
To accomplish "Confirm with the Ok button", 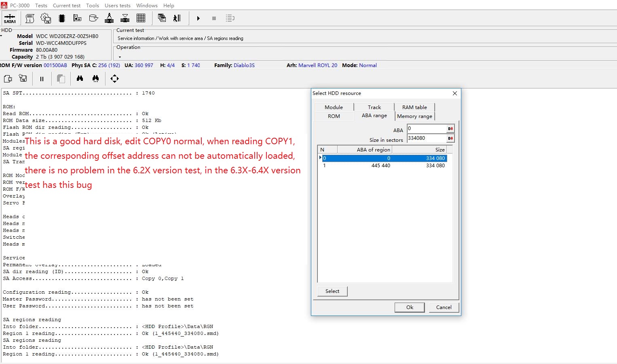I will (x=410, y=307).
